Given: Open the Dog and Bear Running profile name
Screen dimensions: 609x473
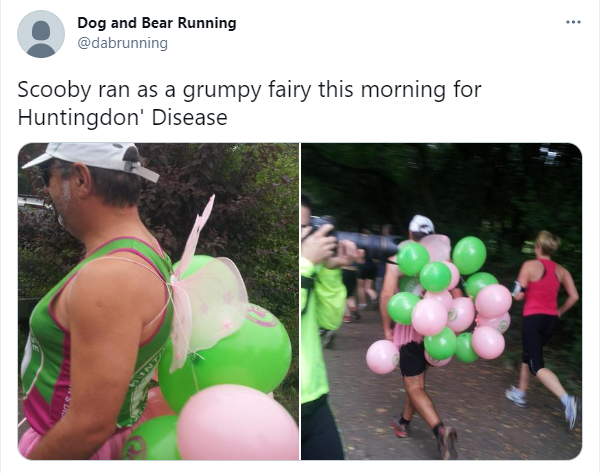Looking at the screenshot, I should pos(157,23).
